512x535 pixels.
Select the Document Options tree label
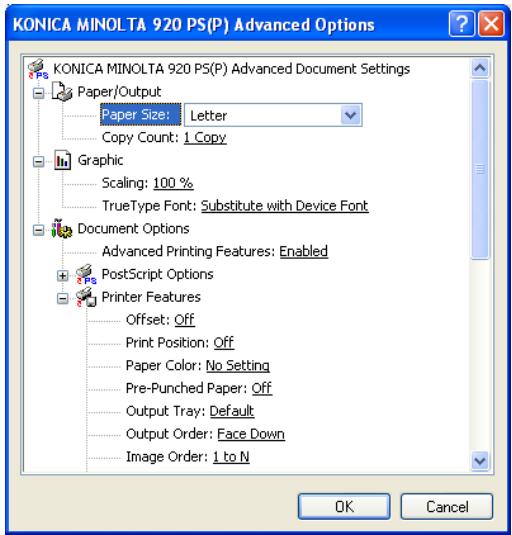[x=133, y=229]
